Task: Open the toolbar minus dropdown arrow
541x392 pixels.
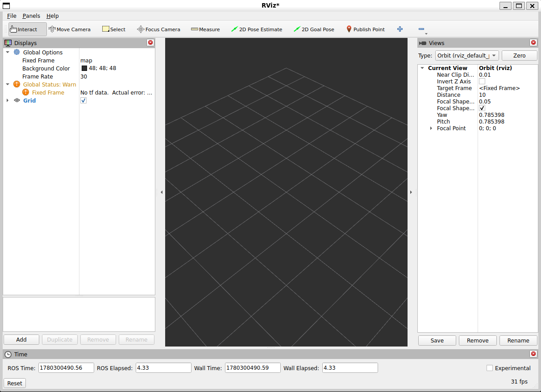Action: tap(426, 33)
